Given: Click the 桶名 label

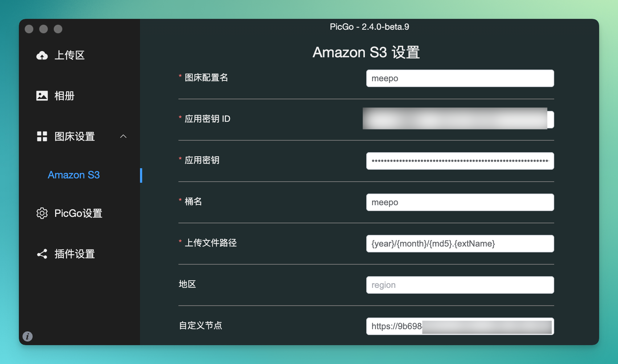Looking at the screenshot, I should pos(193,202).
